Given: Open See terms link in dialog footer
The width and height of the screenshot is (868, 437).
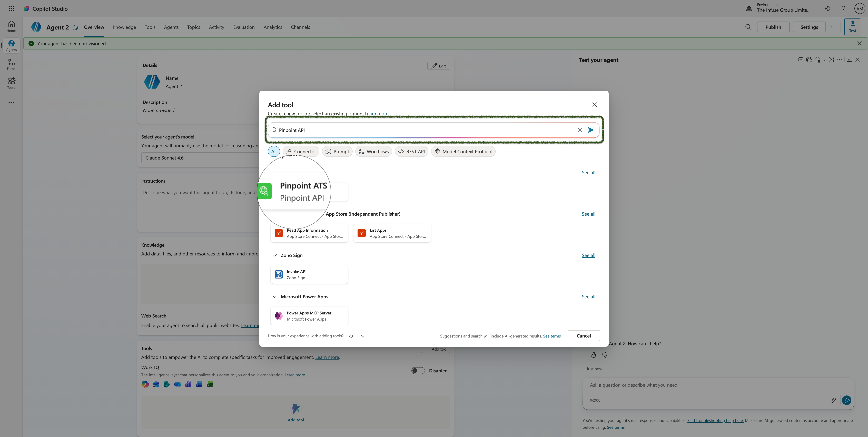Looking at the screenshot, I should [x=552, y=336].
